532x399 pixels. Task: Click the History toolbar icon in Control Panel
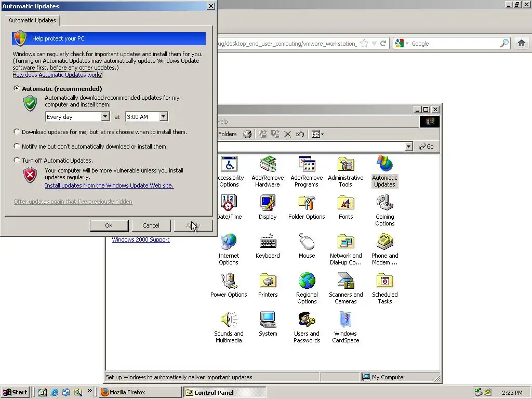(x=247, y=135)
